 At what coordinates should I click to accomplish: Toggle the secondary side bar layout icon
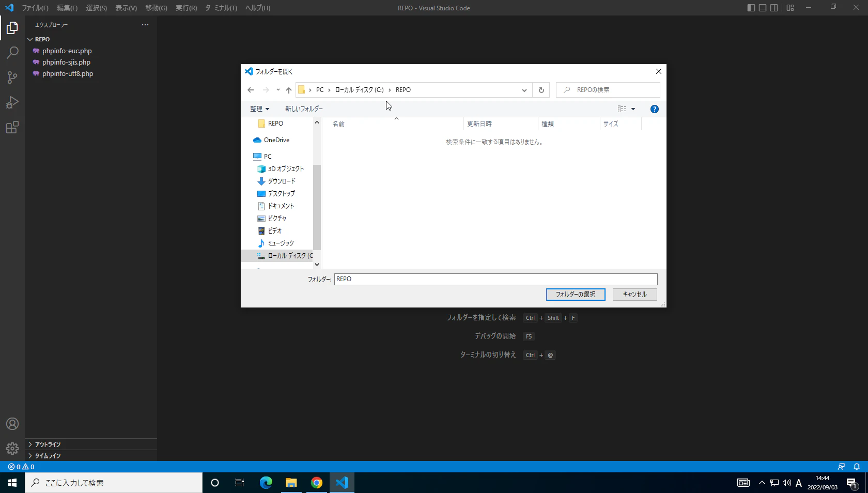(x=774, y=8)
